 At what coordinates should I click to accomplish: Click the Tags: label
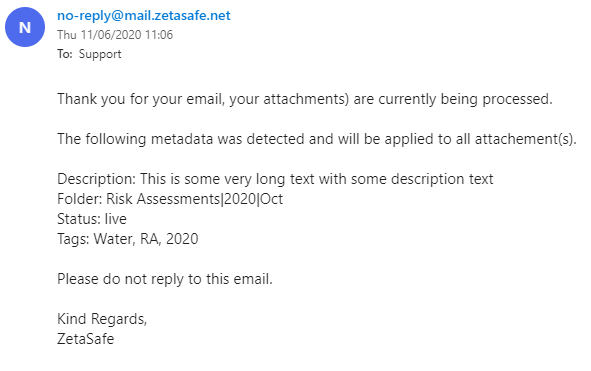click(73, 239)
